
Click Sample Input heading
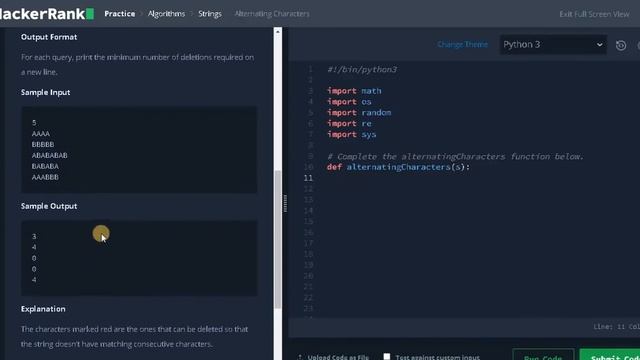[45, 92]
